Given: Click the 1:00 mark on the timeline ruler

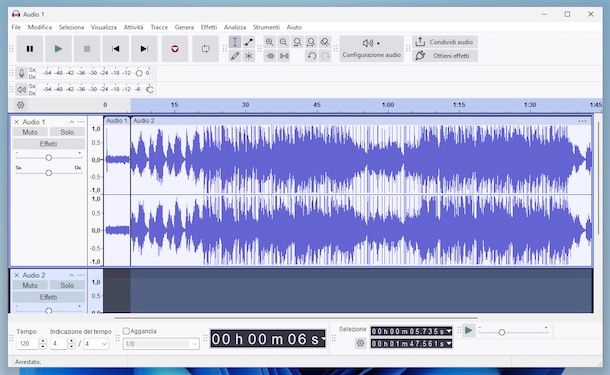Looking at the screenshot, I should coord(388,105).
